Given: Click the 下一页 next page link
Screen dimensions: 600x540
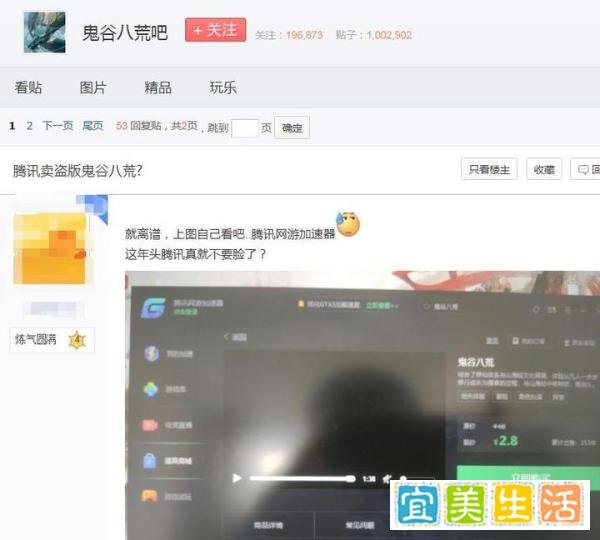Looking at the screenshot, I should [x=58, y=126].
